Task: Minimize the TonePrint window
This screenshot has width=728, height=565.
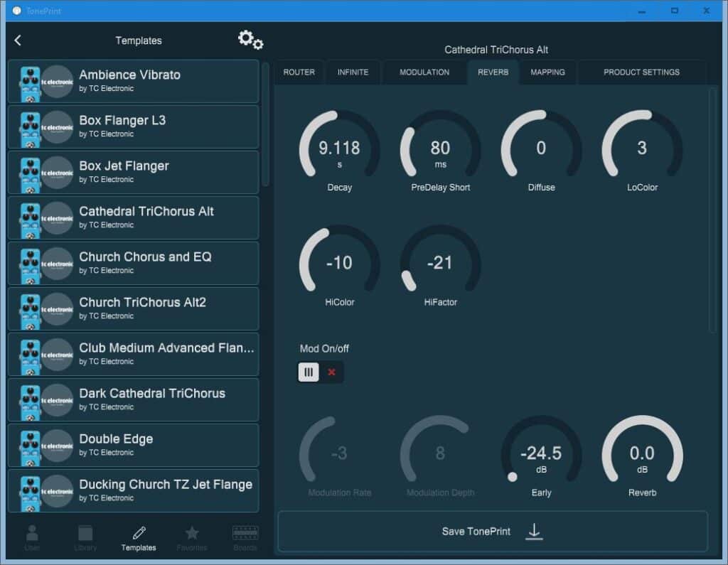Action: point(642,11)
